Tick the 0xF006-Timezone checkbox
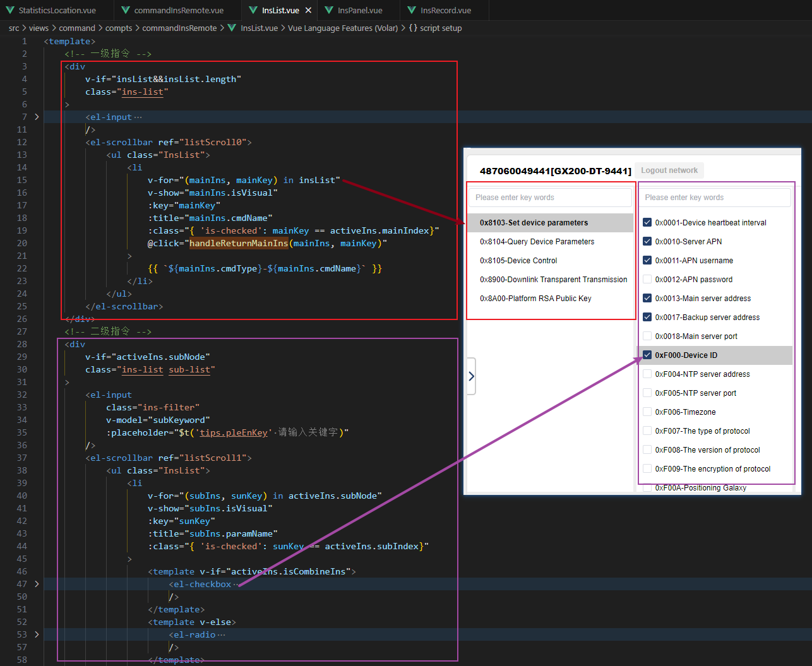Screen dimensions: 812x666 (x=647, y=412)
